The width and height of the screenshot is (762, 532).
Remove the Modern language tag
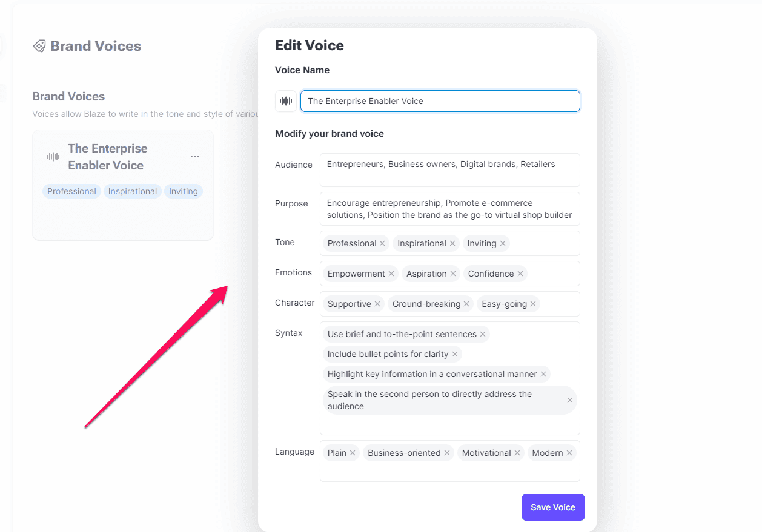[569, 453]
